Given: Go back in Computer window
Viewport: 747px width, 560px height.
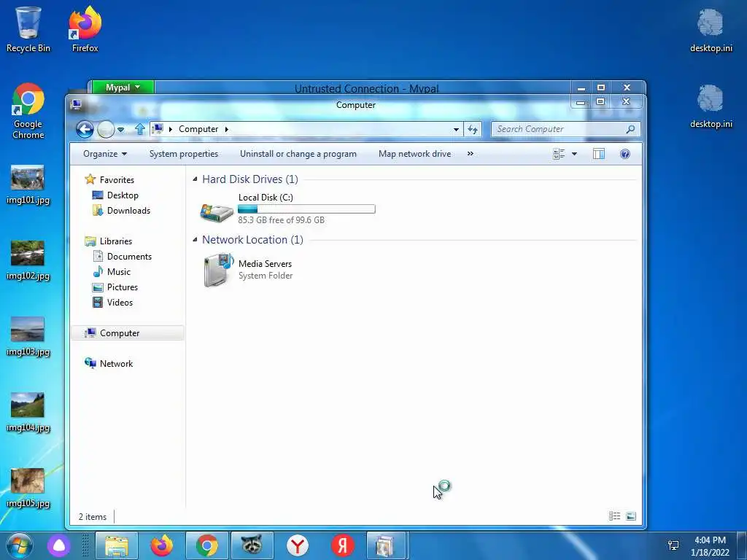Looking at the screenshot, I should click(x=85, y=129).
